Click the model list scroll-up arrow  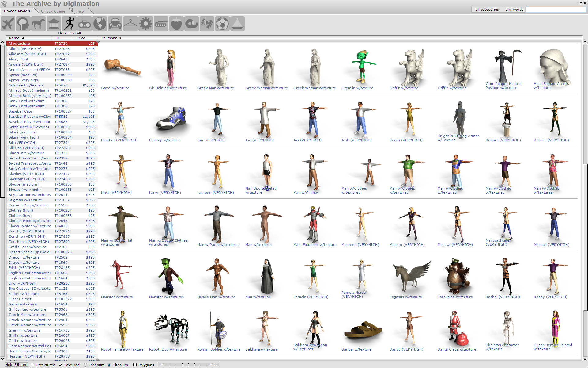(x=2, y=42)
